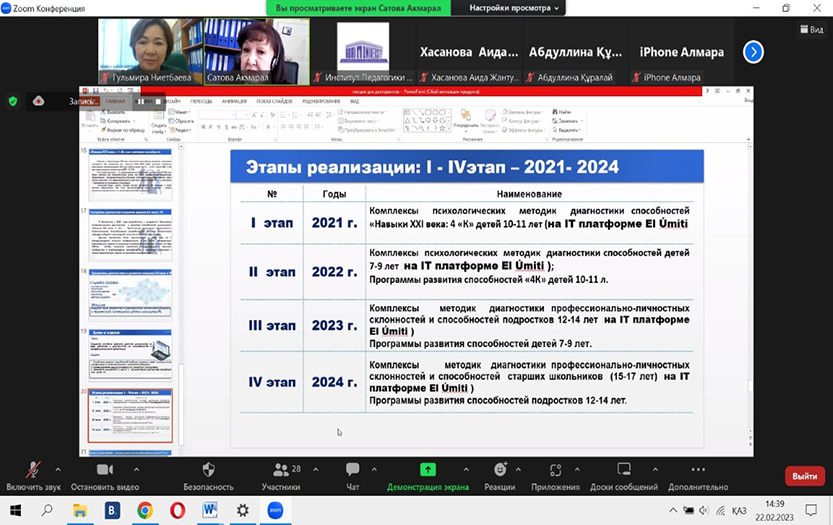Open Реакции emoji reactions
The width and height of the screenshot is (833, 525).
(500, 469)
